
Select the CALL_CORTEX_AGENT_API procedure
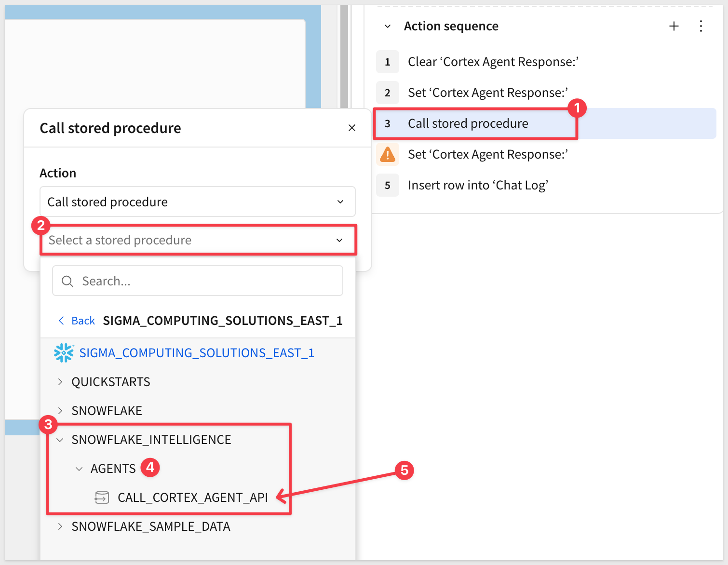pyautogui.click(x=192, y=498)
